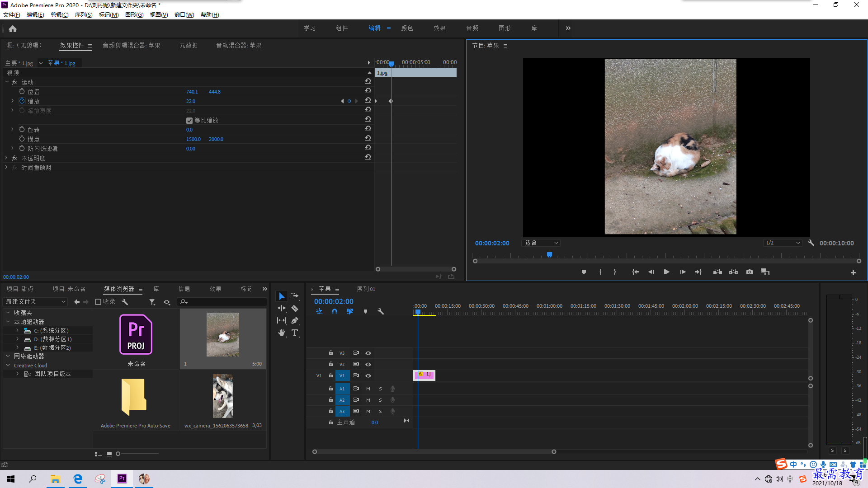Switch to 颜色 workspace tab
The image size is (868, 488).
coord(407,28)
